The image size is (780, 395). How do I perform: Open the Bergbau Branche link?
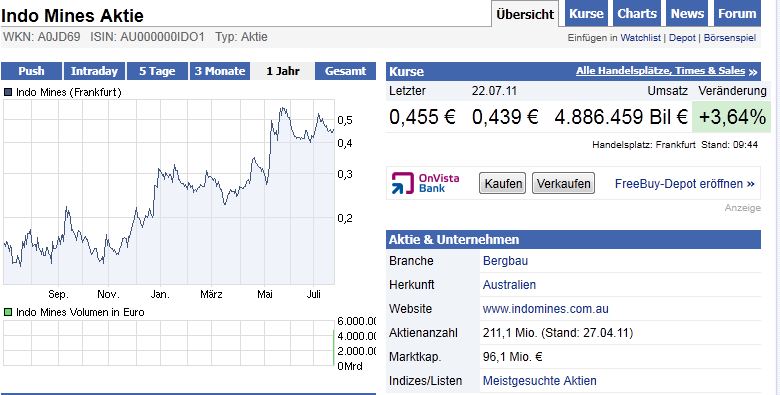[505, 261]
